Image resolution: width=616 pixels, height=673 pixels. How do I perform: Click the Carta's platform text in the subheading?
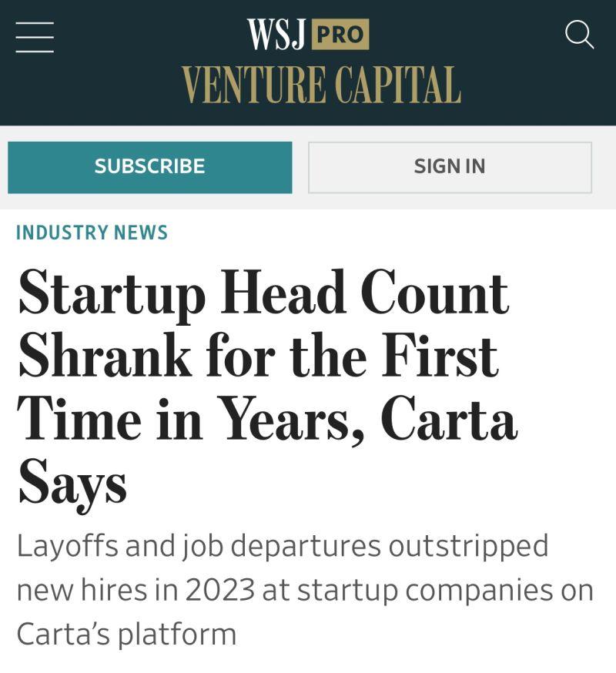point(126,634)
